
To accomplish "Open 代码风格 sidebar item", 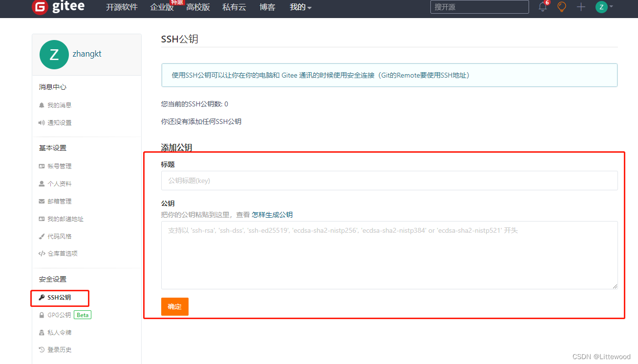I will 60,236.
